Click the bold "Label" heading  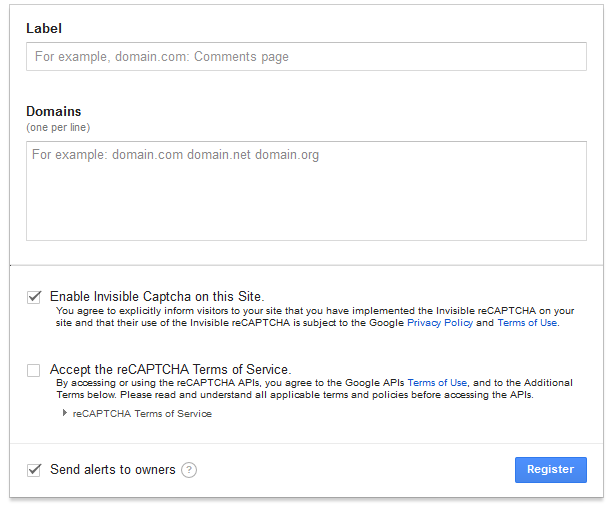pos(44,29)
